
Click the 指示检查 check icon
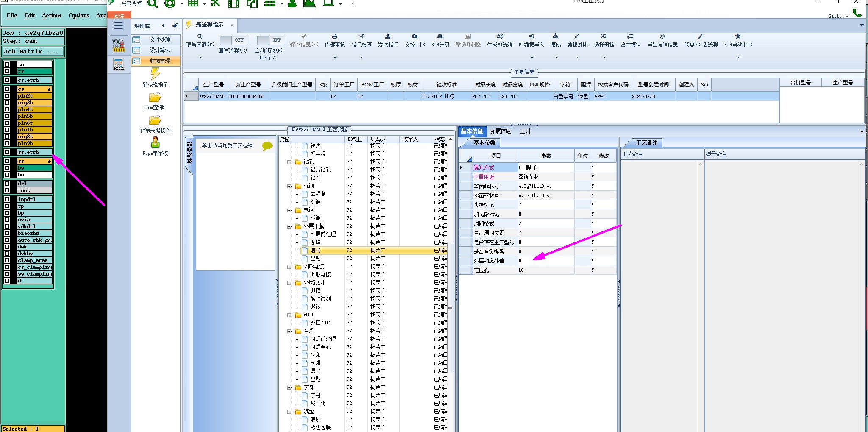click(361, 36)
